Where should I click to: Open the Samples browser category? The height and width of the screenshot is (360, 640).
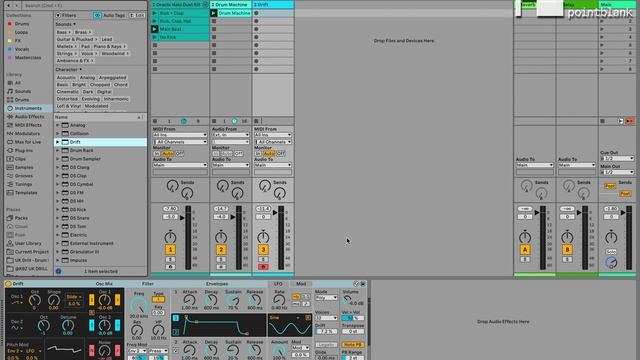pos(24,167)
